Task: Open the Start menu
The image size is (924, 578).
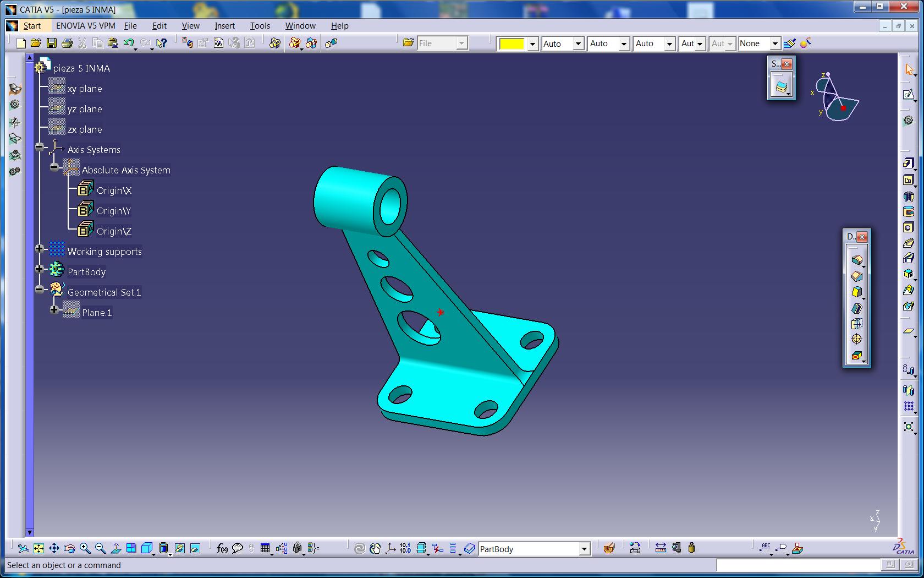Action: pyautogui.click(x=32, y=26)
